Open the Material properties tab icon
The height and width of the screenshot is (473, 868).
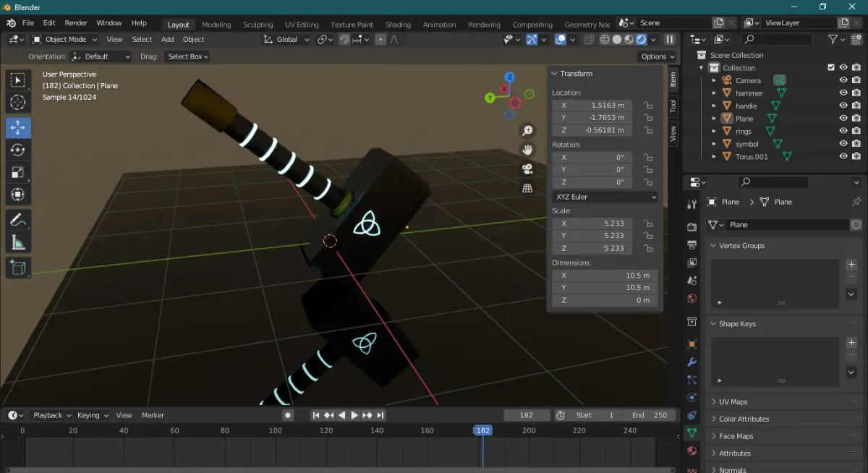(x=692, y=451)
